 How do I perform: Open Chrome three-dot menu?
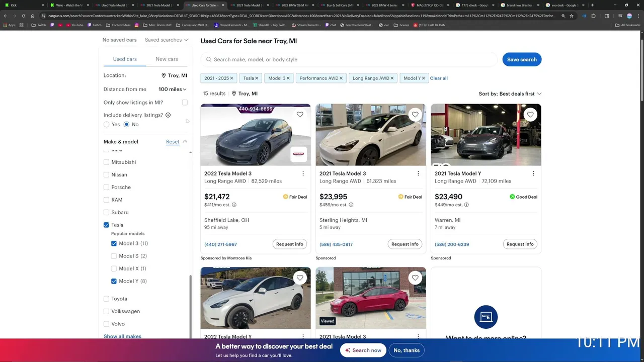click(x=638, y=16)
